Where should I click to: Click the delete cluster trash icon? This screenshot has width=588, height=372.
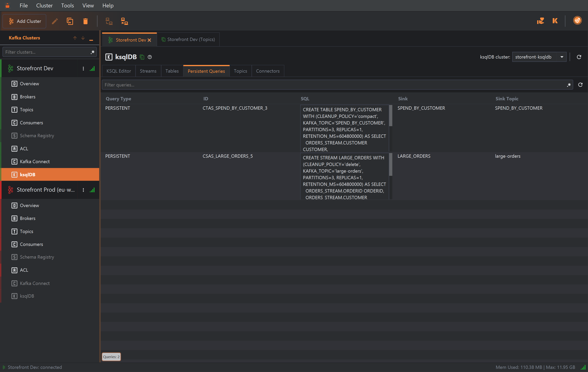[x=85, y=21]
